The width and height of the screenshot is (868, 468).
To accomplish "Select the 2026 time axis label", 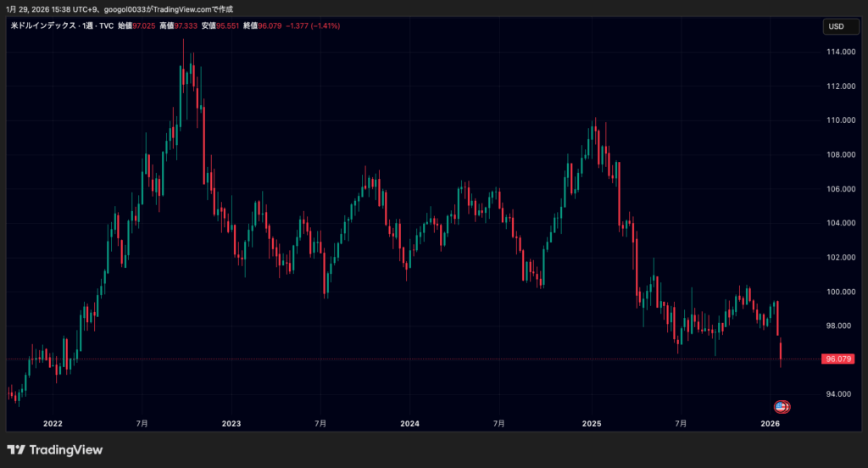I will coord(771,422).
